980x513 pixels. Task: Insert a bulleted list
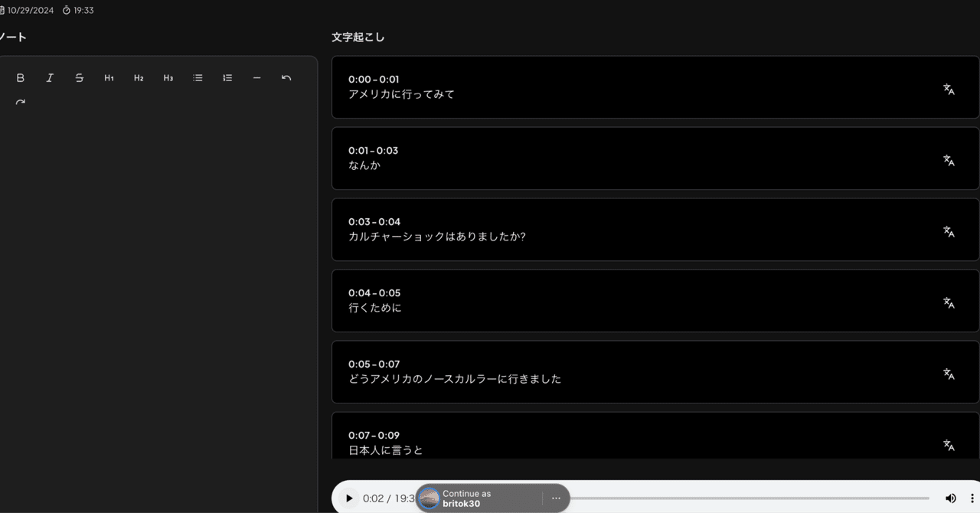click(x=198, y=77)
